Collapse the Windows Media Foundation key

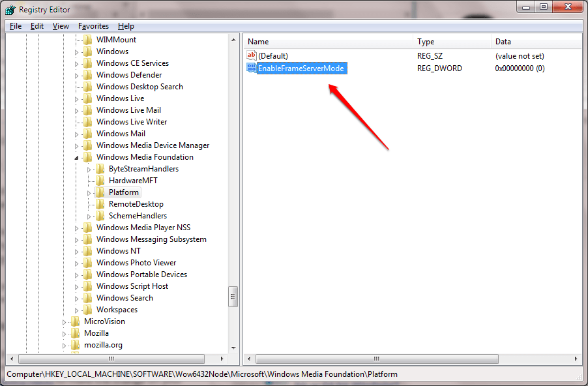[x=77, y=156]
